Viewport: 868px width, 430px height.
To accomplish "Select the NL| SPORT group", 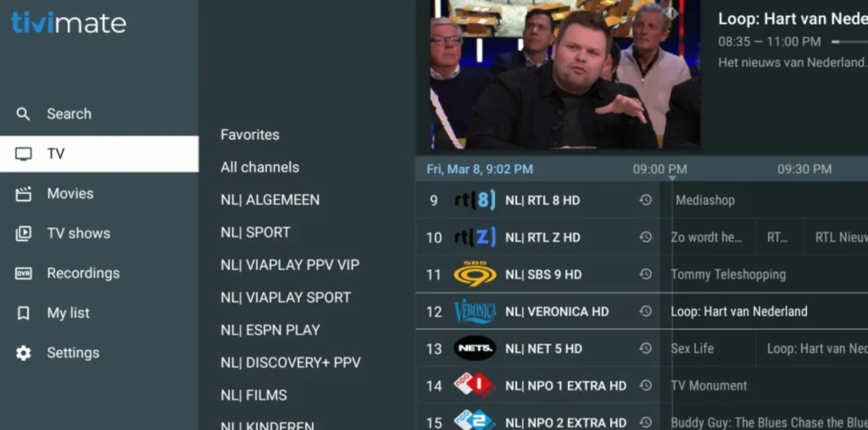I will (x=255, y=232).
